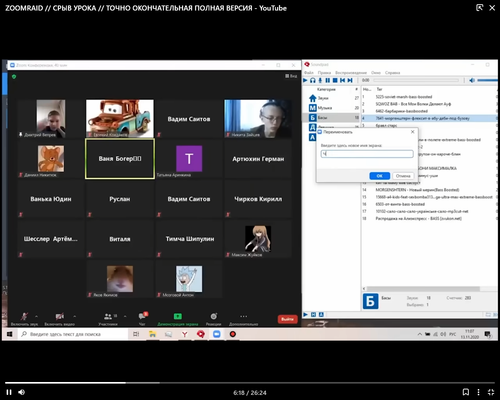Select the Басы category with Б icon
Screen dimensions: 500x400
pos(332,118)
